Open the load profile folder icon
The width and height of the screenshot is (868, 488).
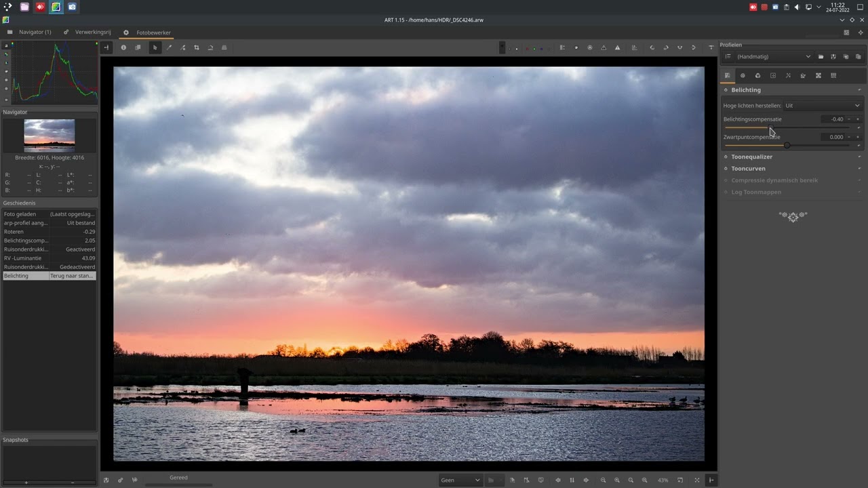pos(821,57)
